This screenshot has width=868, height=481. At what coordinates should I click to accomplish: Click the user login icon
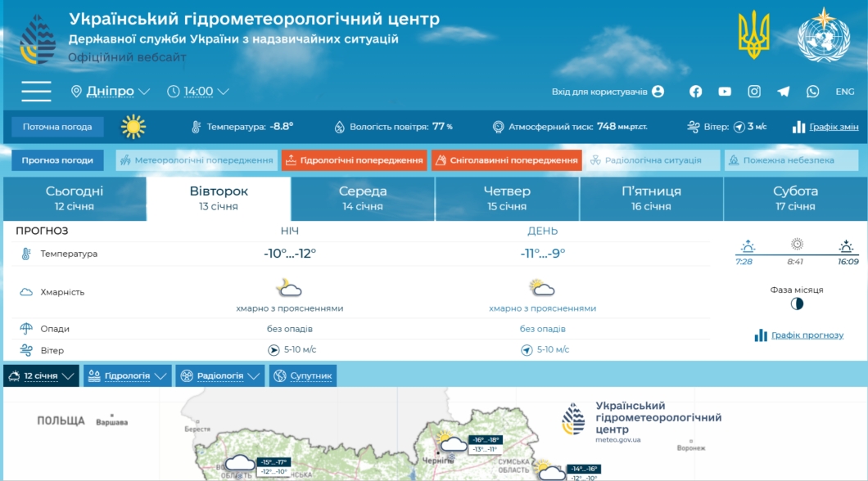(x=659, y=92)
